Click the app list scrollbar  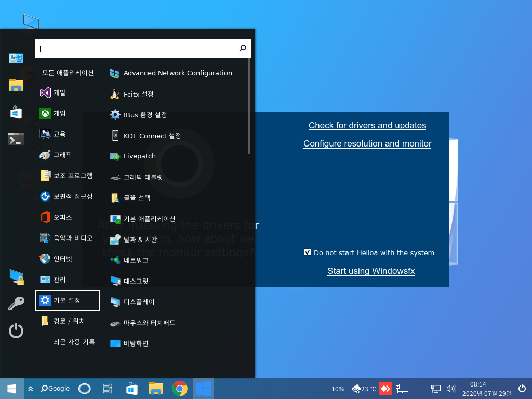[x=249, y=107]
